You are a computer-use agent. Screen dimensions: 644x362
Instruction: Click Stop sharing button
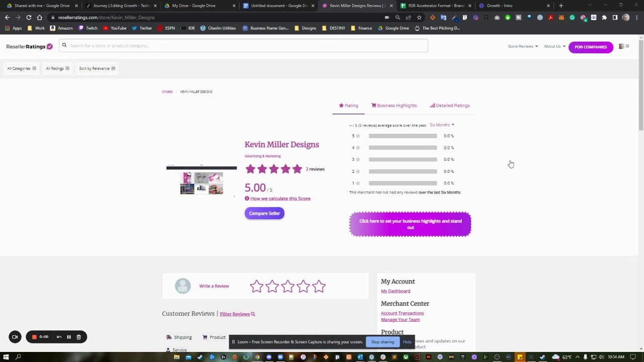[382, 342]
